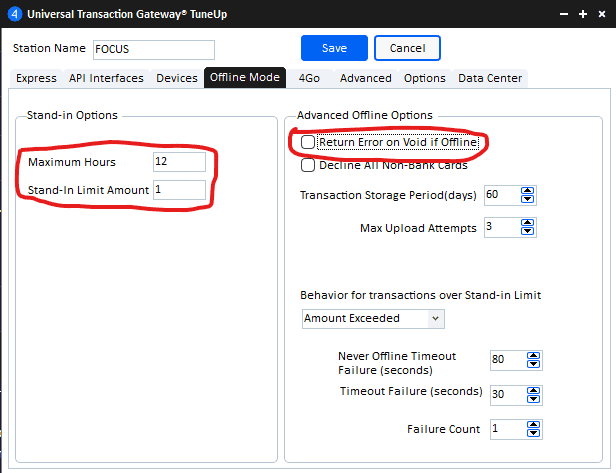
Task: Decrease Max Upload Attempts value
Action: [526, 232]
